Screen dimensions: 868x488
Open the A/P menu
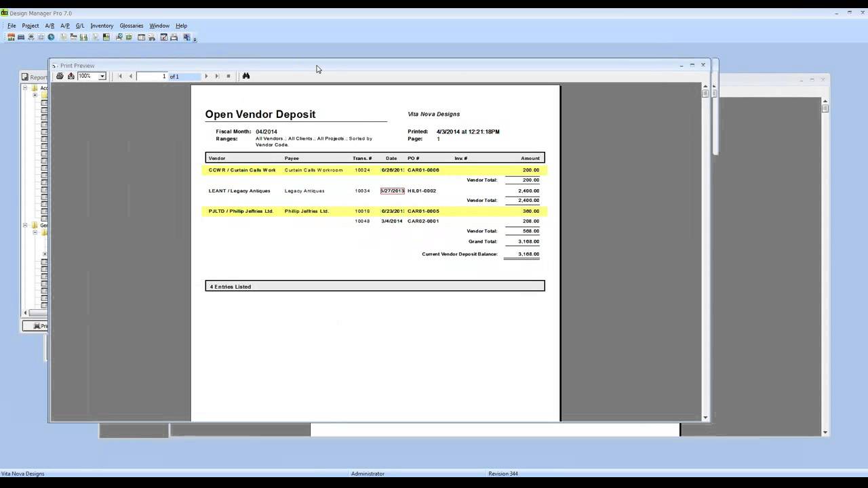pyautogui.click(x=65, y=26)
